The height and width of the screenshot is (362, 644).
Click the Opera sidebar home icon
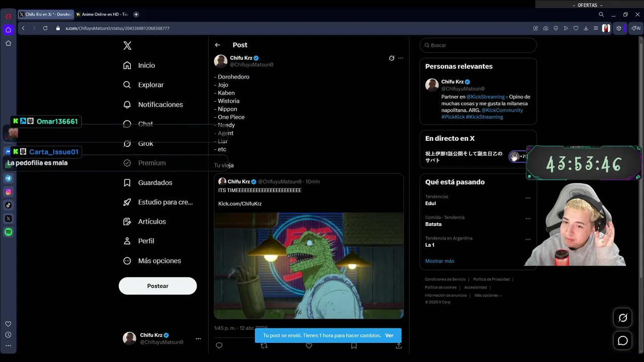pyautogui.click(x=8, y=30)
